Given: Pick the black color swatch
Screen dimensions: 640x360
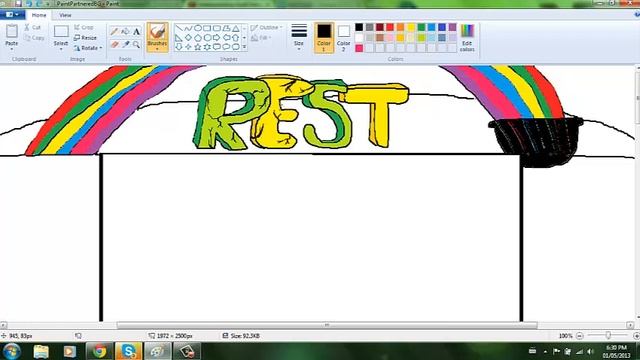Looking at the screenshot, I should [359, 27].
